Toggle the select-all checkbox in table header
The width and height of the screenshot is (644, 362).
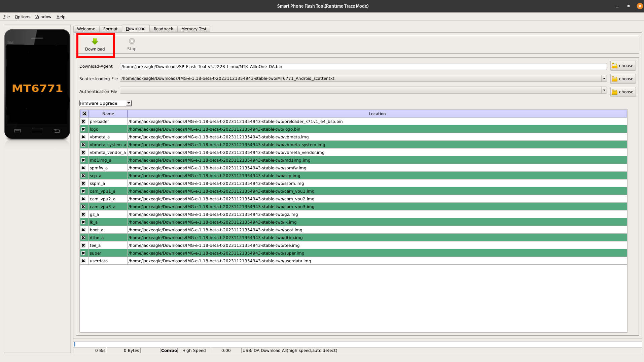point(84,114)
